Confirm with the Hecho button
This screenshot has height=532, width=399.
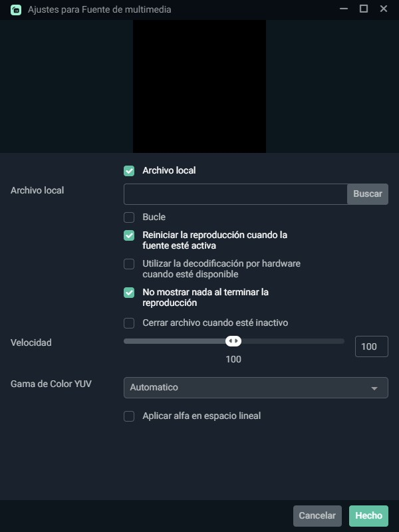[368, 516]
